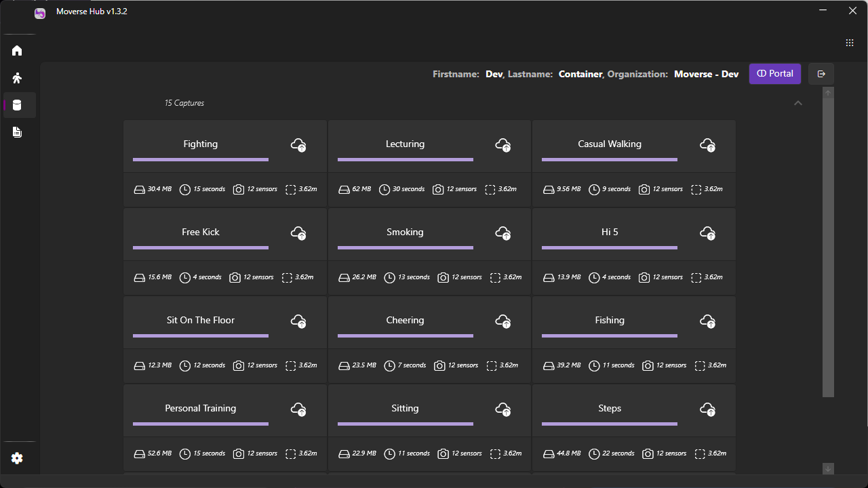Upload the Free Kick capture to cloud
The width and height of the screenshot is (868, 488).
point(298,233)
